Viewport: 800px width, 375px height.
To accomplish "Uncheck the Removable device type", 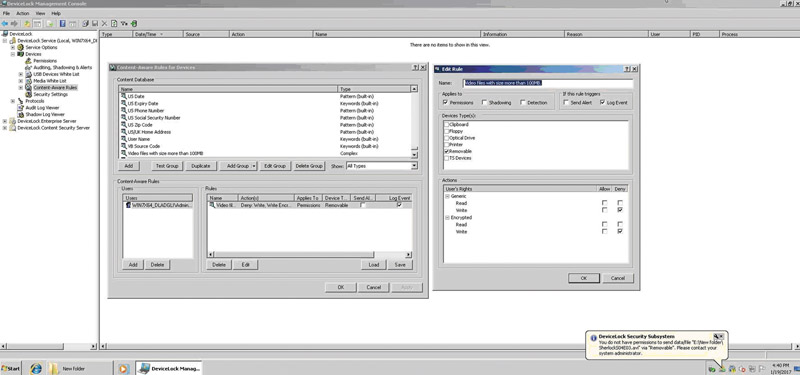I will point(447,152).
